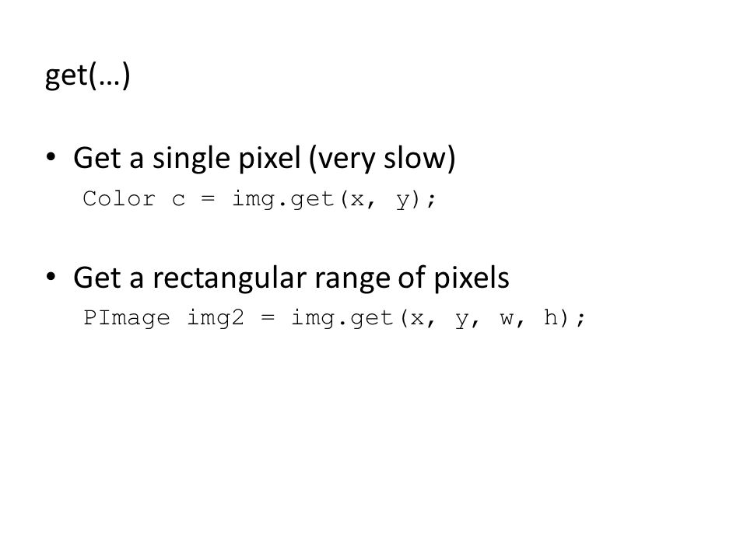This screenshot has height=560, width=747.
Task: Click the word "rectangular" in second bullet
Action: pyautogui.click(x=230, y=278)
